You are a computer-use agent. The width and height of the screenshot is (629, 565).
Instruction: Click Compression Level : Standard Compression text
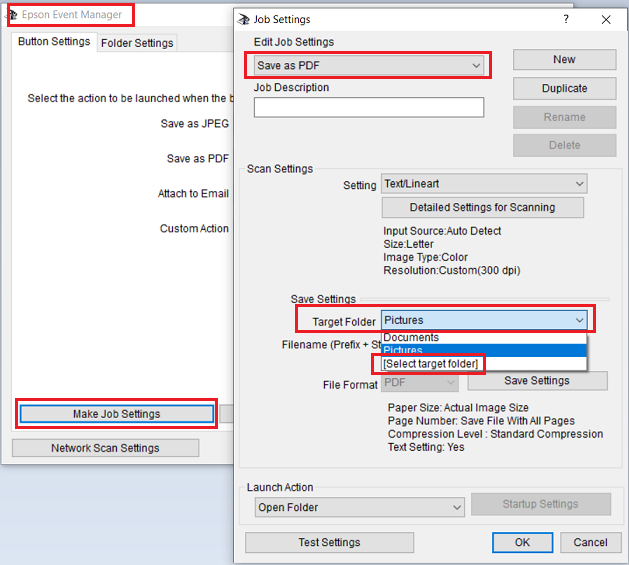(495, 434)
